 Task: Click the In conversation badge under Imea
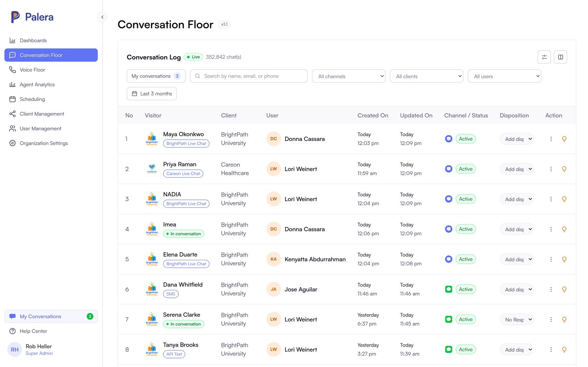click(x=184, y=234)
